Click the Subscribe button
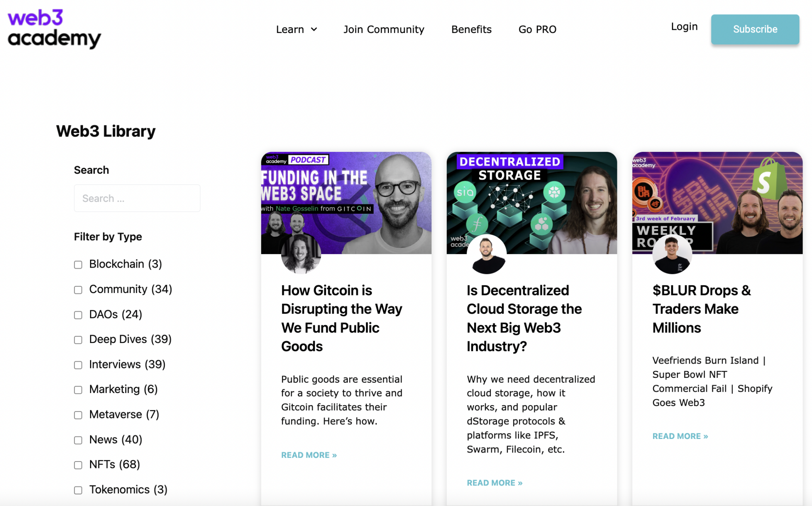 pos(755,29)
